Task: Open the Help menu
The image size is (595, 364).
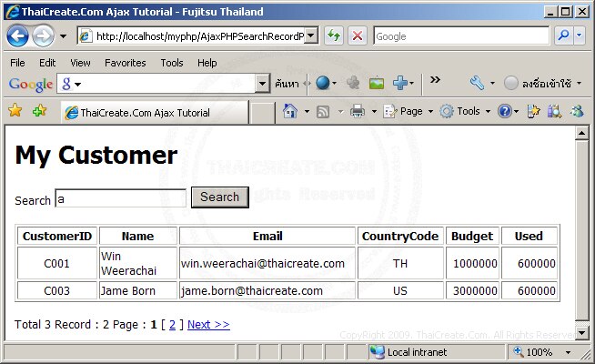Action: [207, 63]
